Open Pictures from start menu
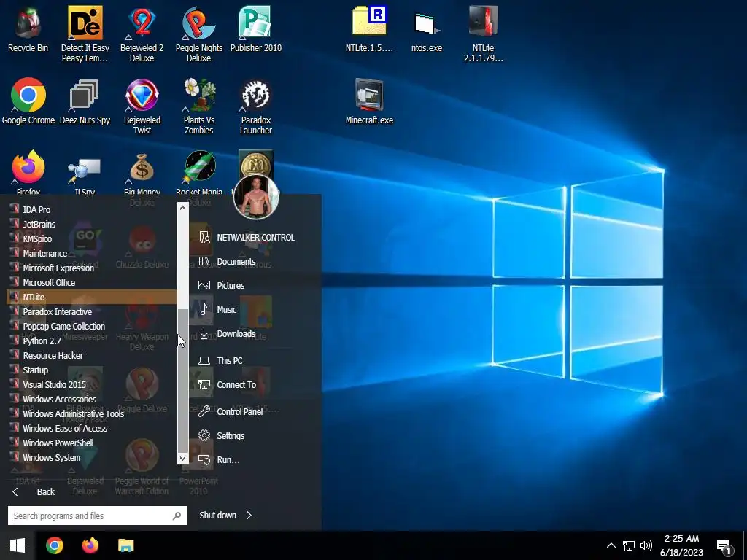 click(x=222, y=285)
